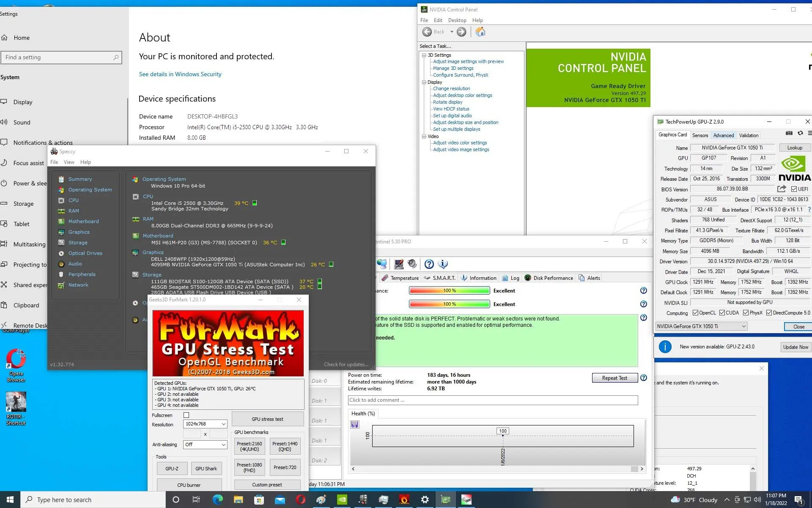Toggle OpenCL checkbox in GPU-Z

tap(695, 313)
